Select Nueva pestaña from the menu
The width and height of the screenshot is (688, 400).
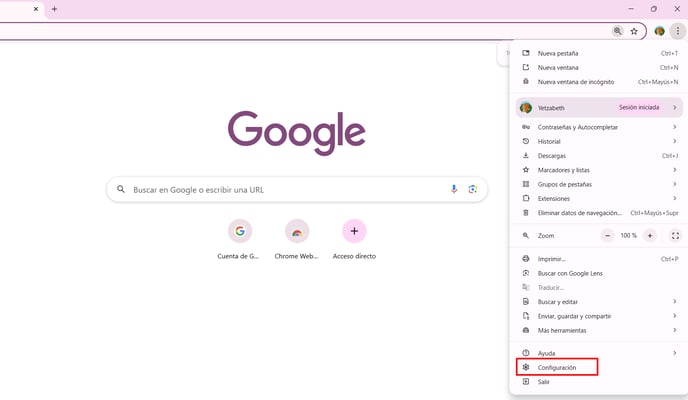[599, 53]
